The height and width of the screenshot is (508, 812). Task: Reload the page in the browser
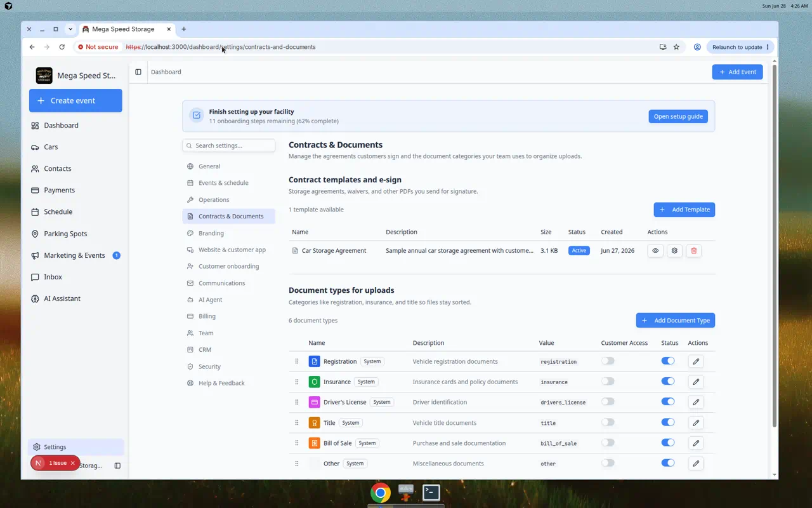62,47
